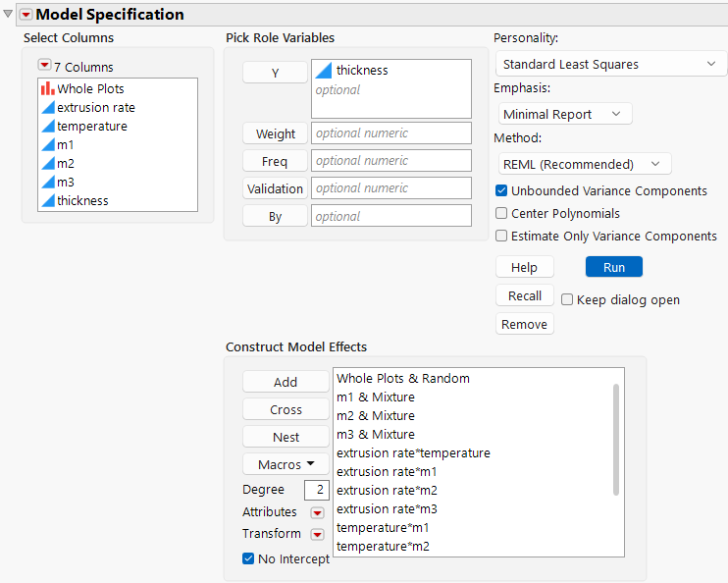This screenshot has height=583, width=728.
Task: Open the 7 Columns red triangle menu
Action: pos(44,66)
